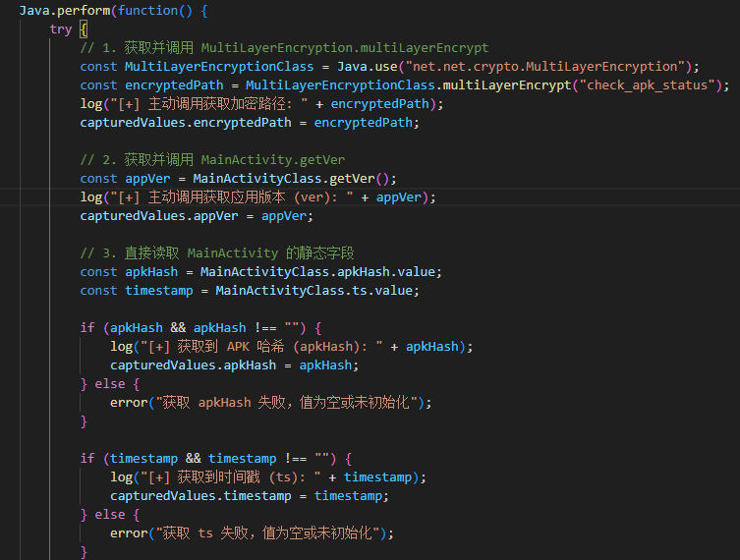The width and height of the screenshot is (740, 560).
Task: Click the log line printing 获取加密路径
Action: [x=262, y=104]
